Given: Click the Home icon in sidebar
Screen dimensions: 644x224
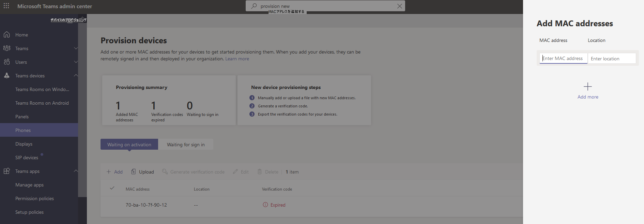Looking at the screenshot, I should coord(6,34).
